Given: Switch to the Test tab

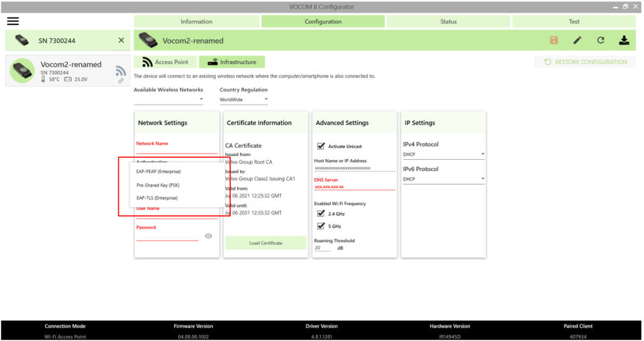Looking at the screenshot, I should 574,21.
